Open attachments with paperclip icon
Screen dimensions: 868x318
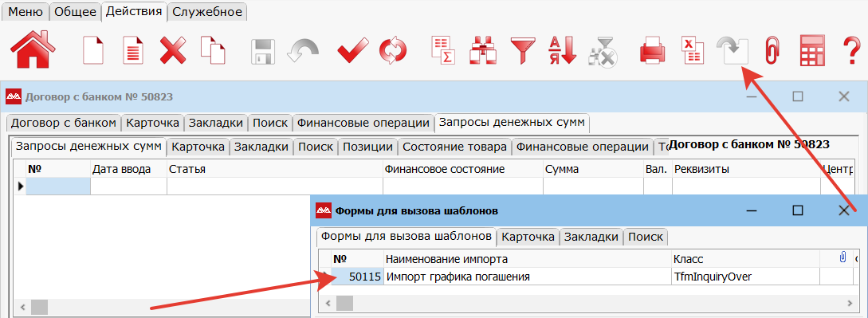772,50
